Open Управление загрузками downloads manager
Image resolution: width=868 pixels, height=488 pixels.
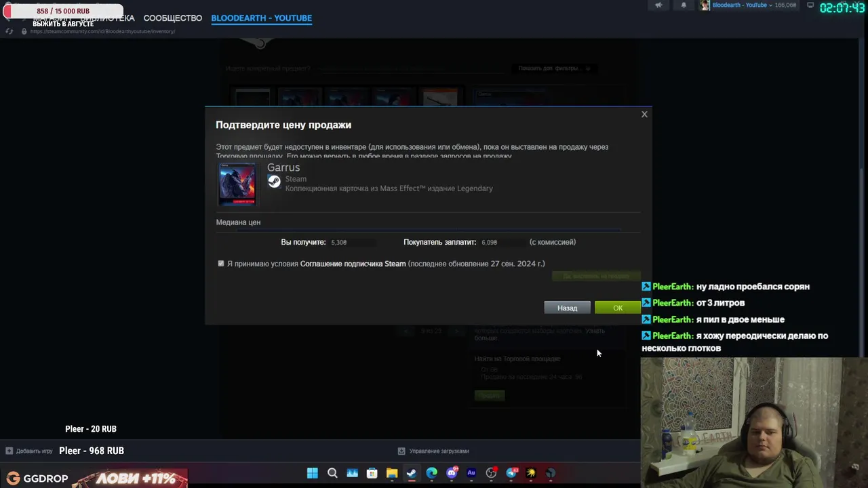tap(433, 451)
